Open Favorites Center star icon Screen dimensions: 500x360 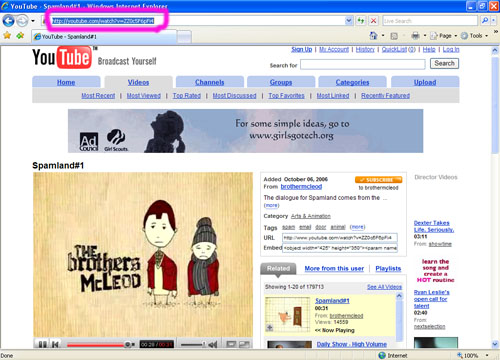(x=7, y=35)
